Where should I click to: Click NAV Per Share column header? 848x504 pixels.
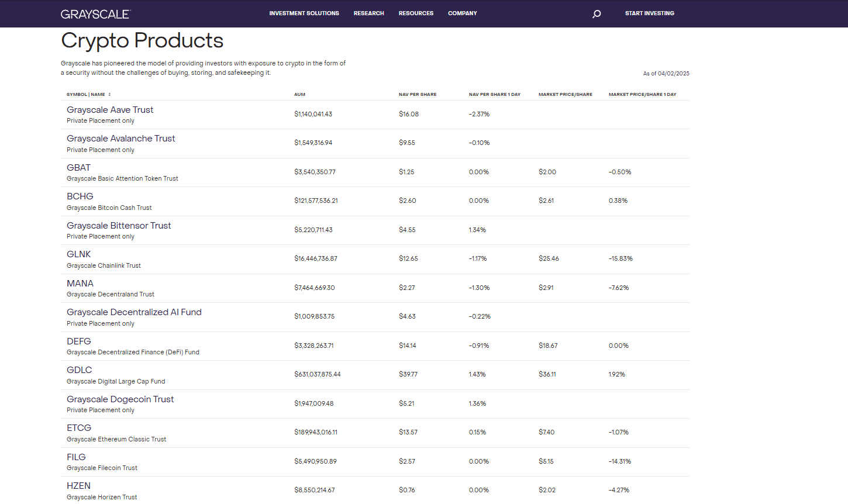pos(418,94)
